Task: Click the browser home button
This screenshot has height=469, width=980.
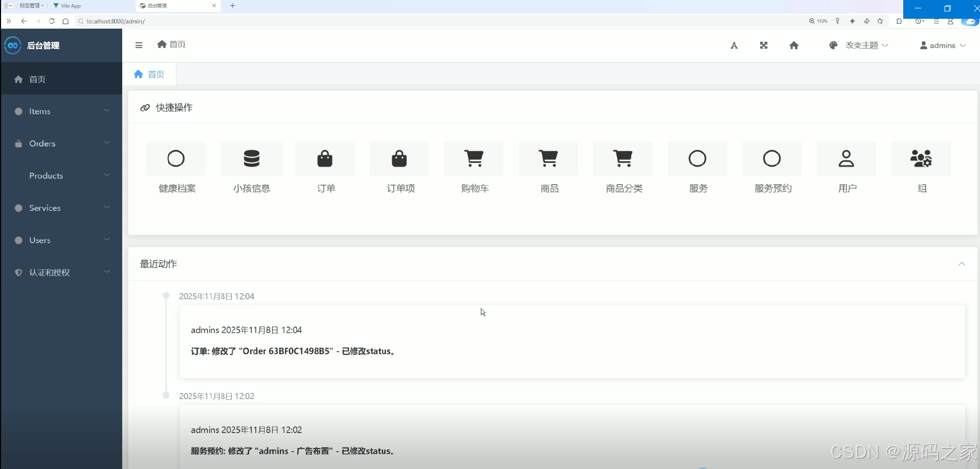Action: (x=65, y=21)
